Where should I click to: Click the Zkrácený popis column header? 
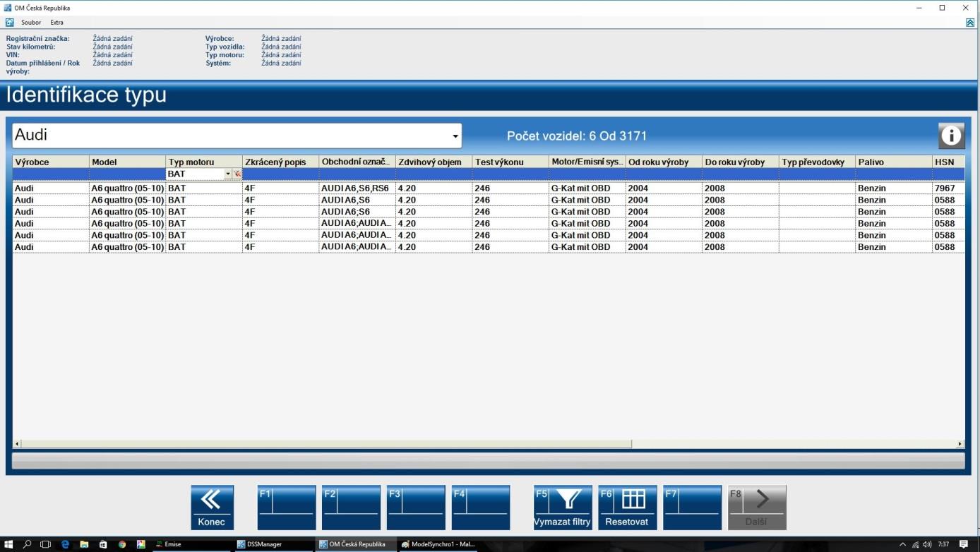(x=280, y=162)
